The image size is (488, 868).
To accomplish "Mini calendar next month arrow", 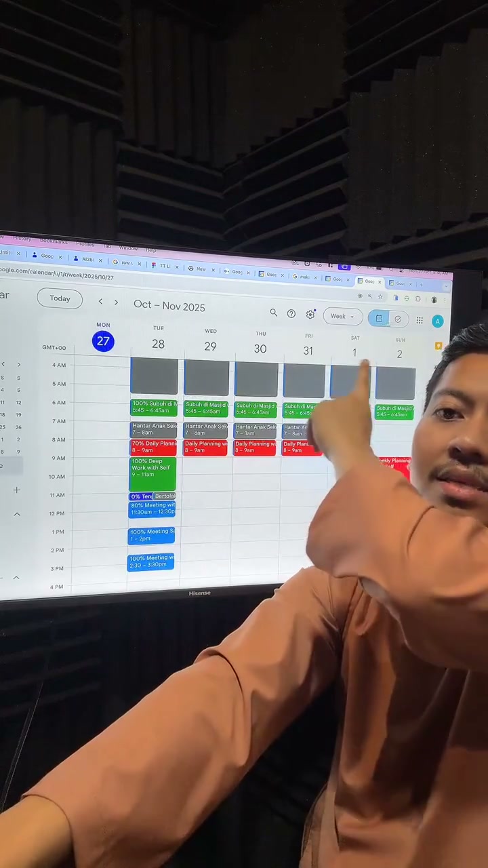I will point(18,365).
